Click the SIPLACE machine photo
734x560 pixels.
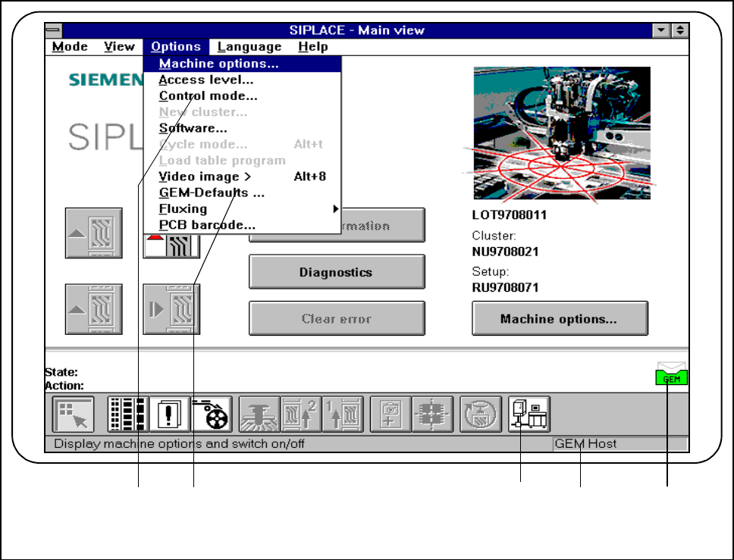pos(561,133)
